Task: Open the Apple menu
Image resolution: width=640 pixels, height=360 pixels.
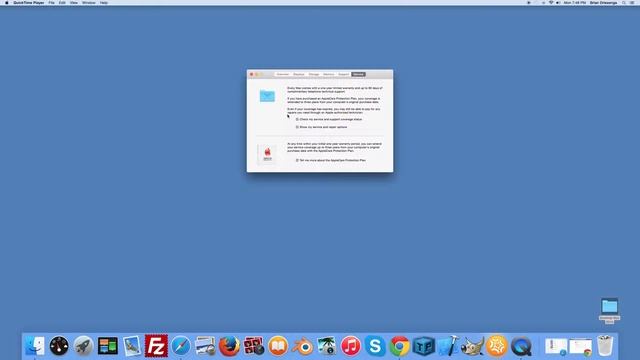Action: point(7,3)
